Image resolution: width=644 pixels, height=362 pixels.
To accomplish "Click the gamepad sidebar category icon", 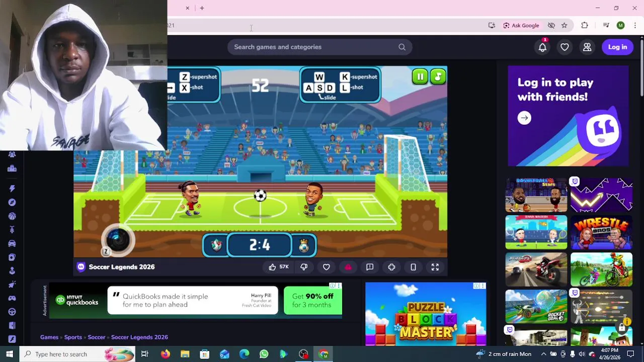I will [x=12, y=298].
